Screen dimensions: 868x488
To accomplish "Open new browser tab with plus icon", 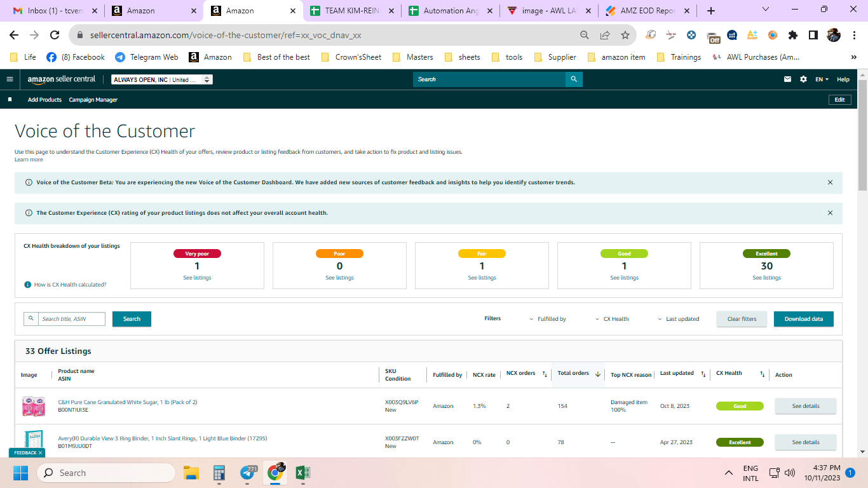I will pos(711,11).
